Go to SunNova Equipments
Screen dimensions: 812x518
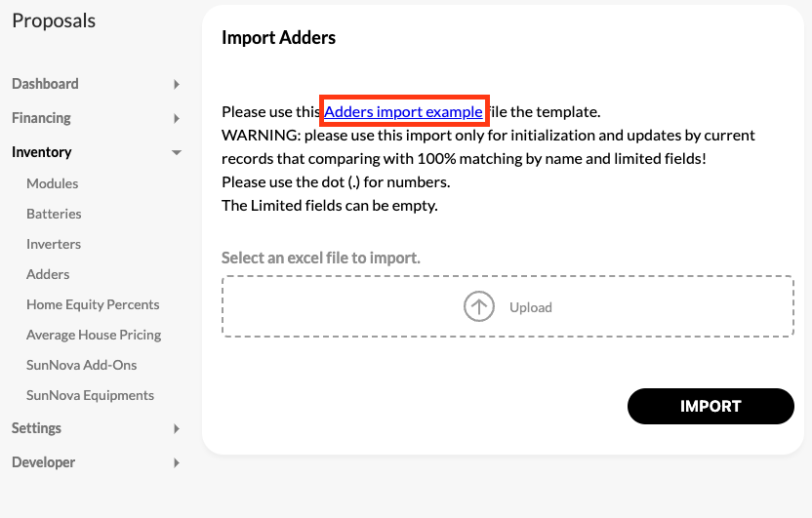[90, 395]
